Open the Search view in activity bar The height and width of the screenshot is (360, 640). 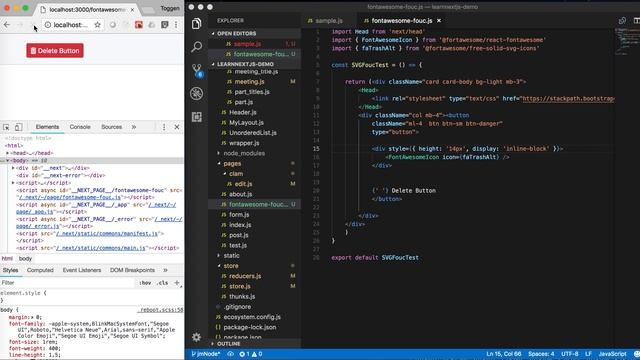[x=196, y=47]
